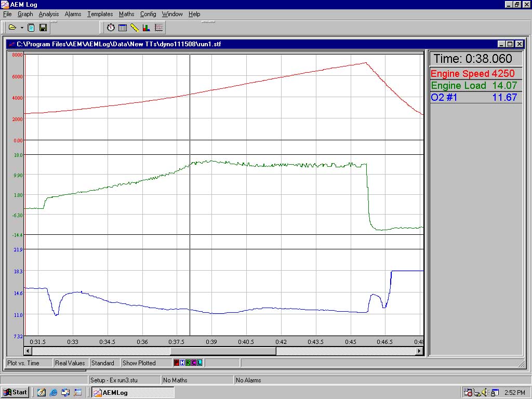The width and height of the screenshot is (532, 399).
Task: Click the open folder toolbar icon
Action: (13, 28)
